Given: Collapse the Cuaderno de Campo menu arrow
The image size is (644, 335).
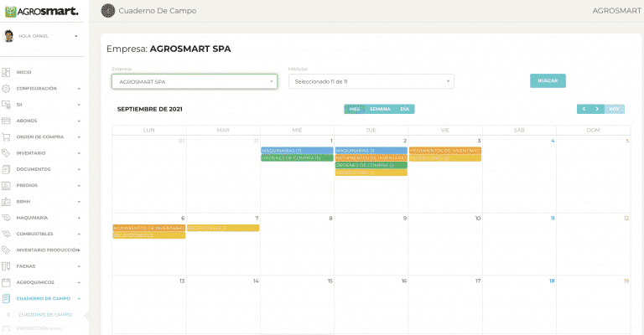Looking at the screenshot, I should click(79, 299).
